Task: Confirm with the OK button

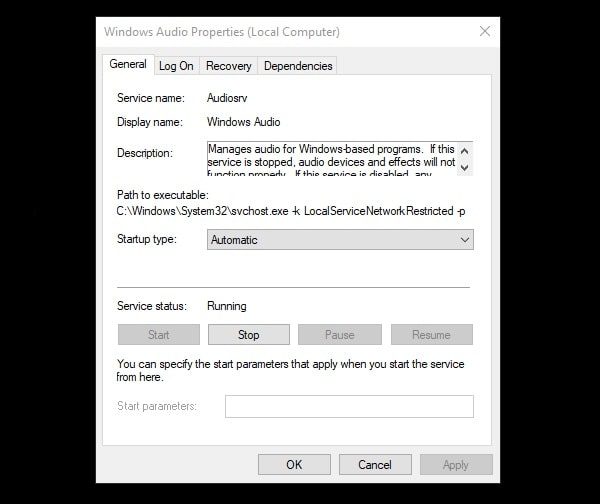Action: [294, 465]
